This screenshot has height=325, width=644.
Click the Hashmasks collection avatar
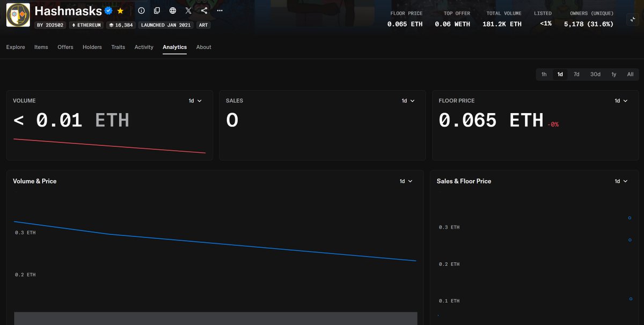coord(18,15)
